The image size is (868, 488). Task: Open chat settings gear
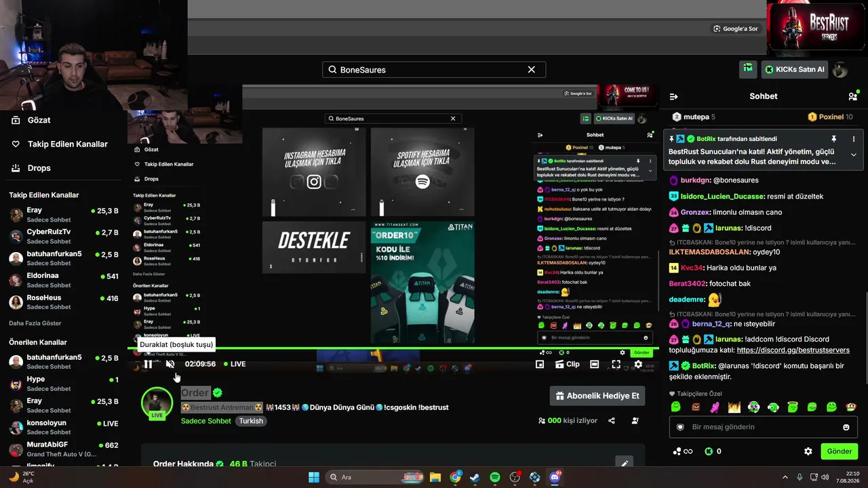tap(808, 451)
